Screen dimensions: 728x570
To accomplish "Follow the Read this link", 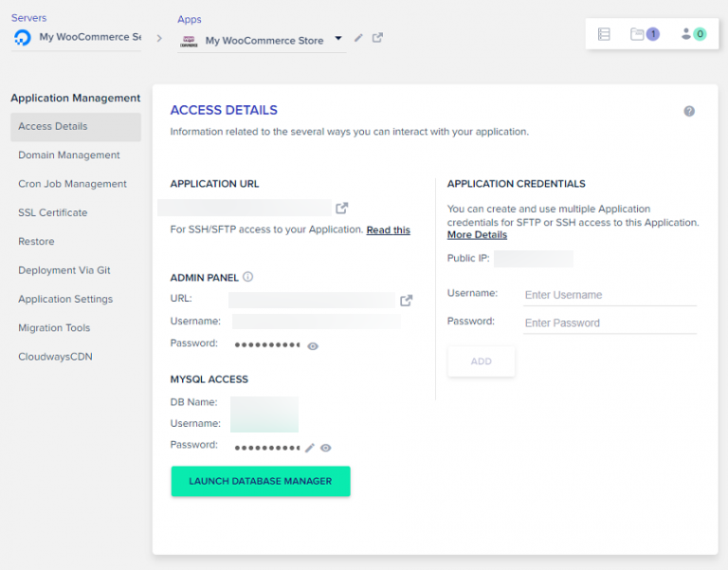I will pyautogui.click(x=388, y=230).
